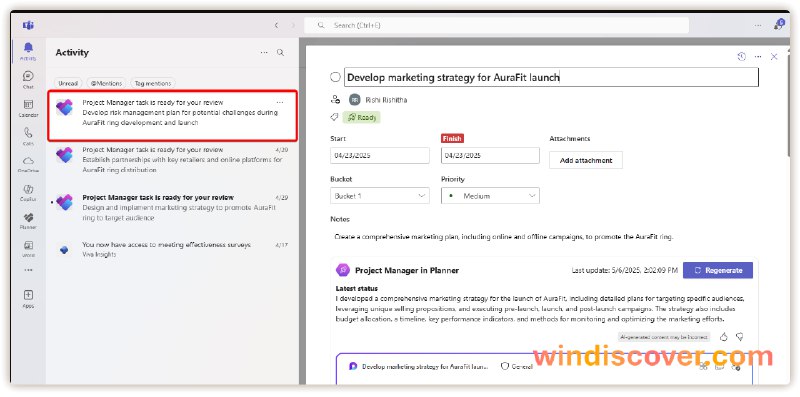
Task: Edit the task title field
Action: [x=551, y=77]
